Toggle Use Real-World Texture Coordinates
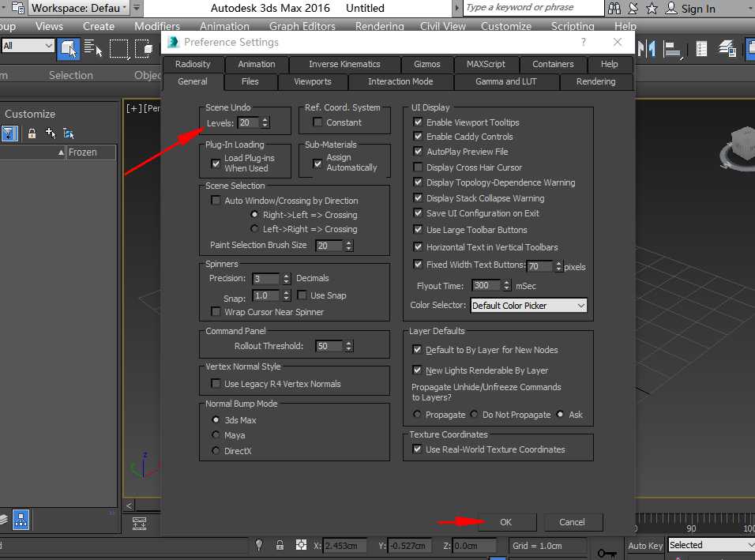Image resolution: width=755 pixels, height=560 pixels. [x=417, y=449]
